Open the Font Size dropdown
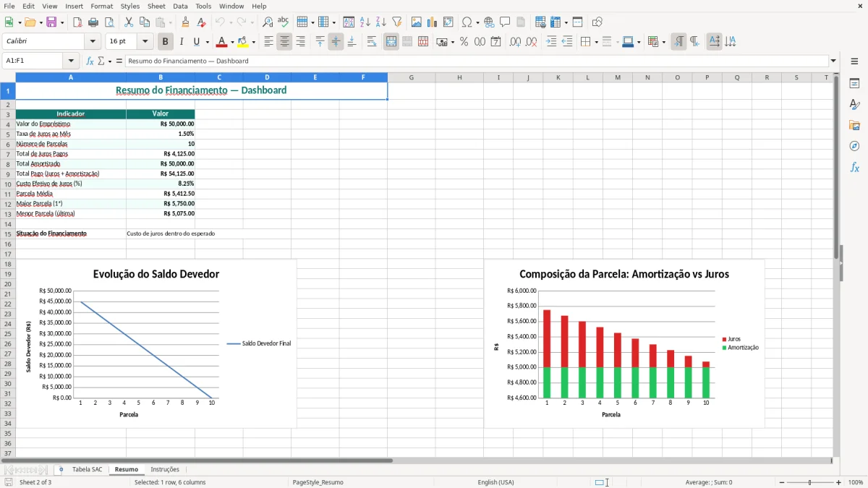 (145, 42)
